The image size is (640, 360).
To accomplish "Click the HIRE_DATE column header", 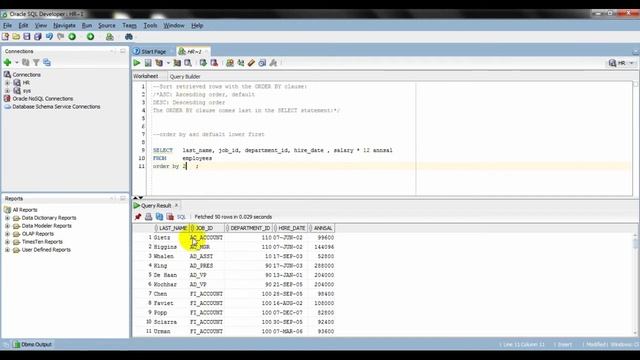I will pos(291,228).
